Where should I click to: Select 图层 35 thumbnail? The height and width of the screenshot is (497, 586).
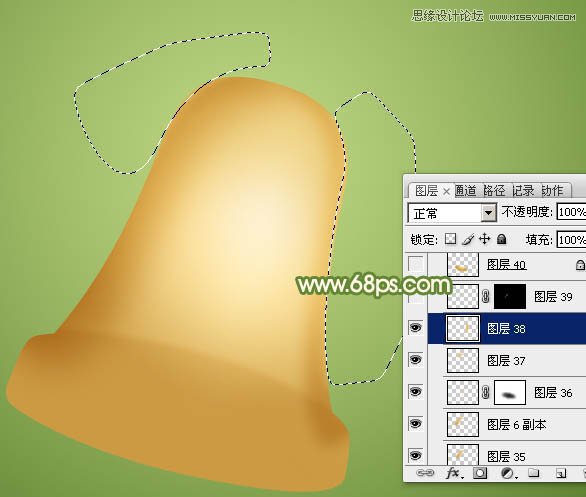point(463,454)
